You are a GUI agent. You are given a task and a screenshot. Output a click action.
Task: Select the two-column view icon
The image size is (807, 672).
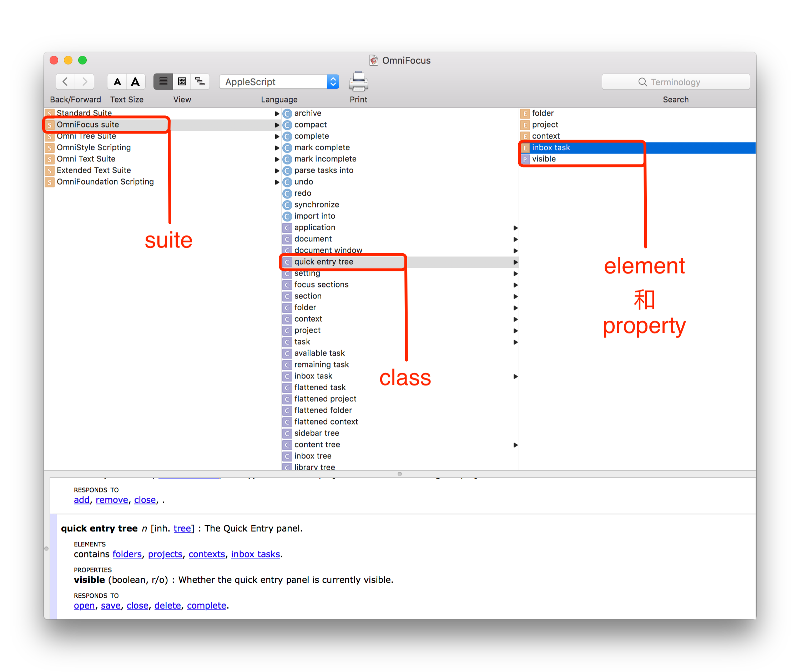pyautogui.click(x=182, y=81)
